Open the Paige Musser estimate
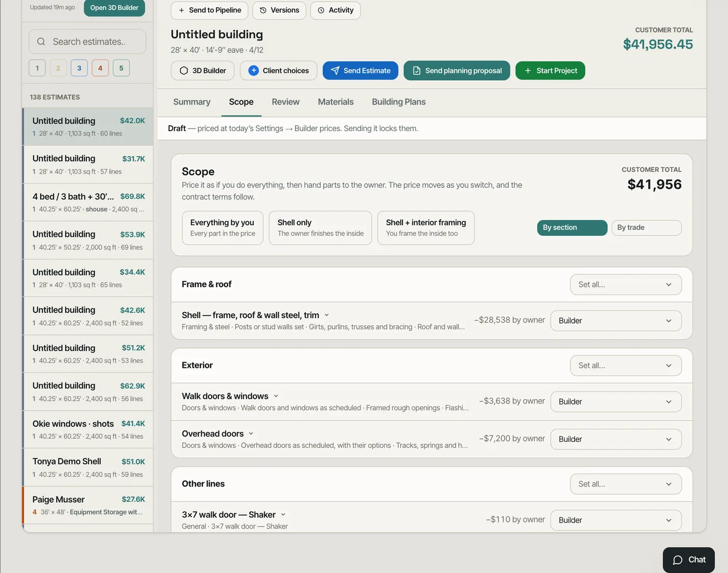728x573 pixels. point(88,505)
